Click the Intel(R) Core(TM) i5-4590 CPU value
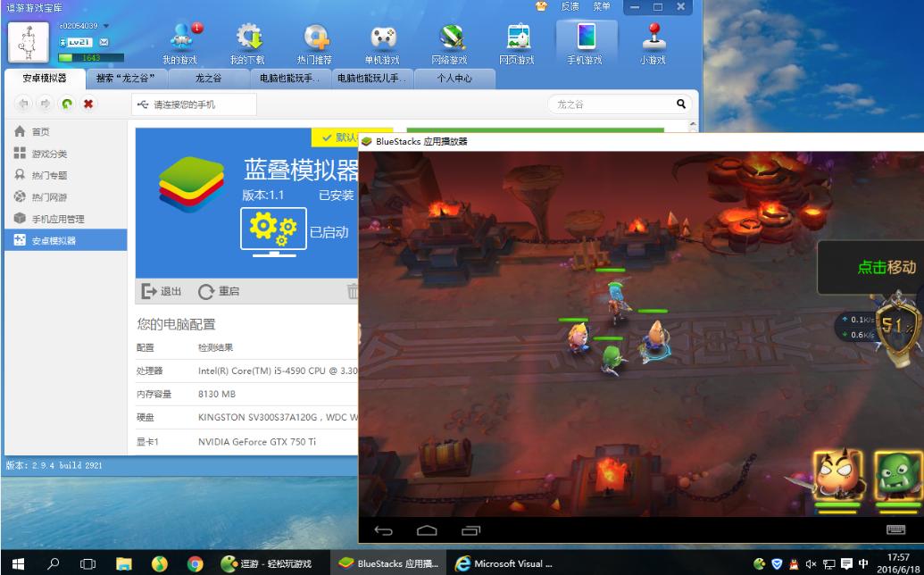 (278, 371)
